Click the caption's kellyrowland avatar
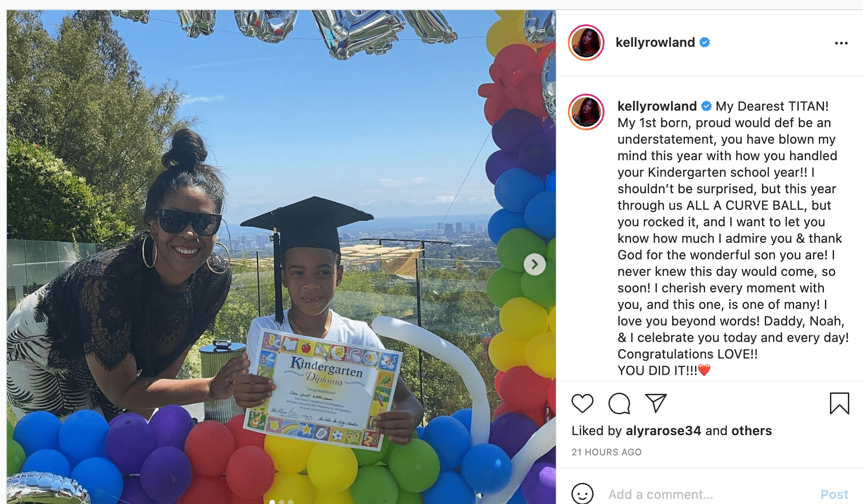 (586, 112)
